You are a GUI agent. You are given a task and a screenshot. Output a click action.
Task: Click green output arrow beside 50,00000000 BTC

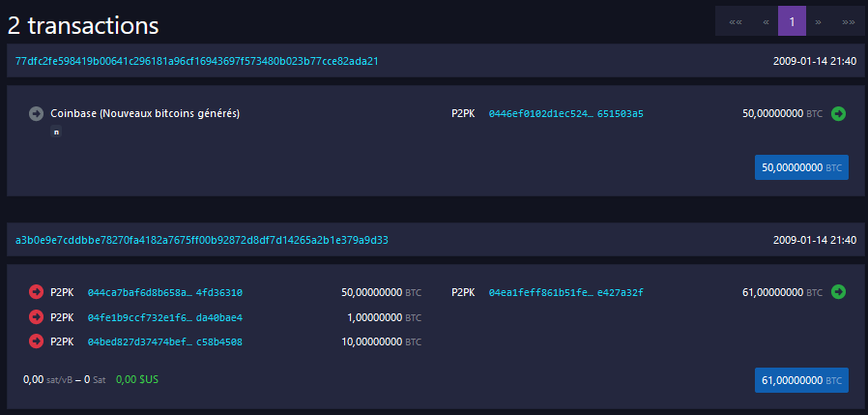point(838,113)
